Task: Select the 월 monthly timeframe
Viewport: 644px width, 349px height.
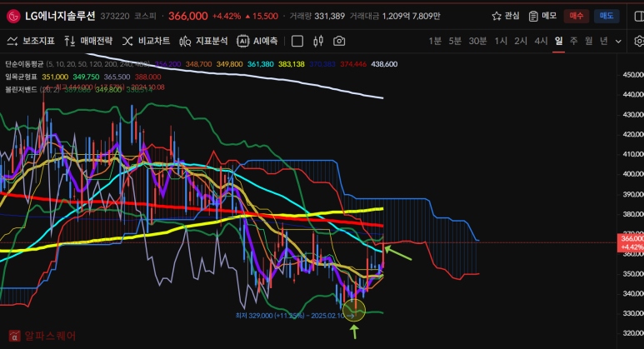Action: 588,41
